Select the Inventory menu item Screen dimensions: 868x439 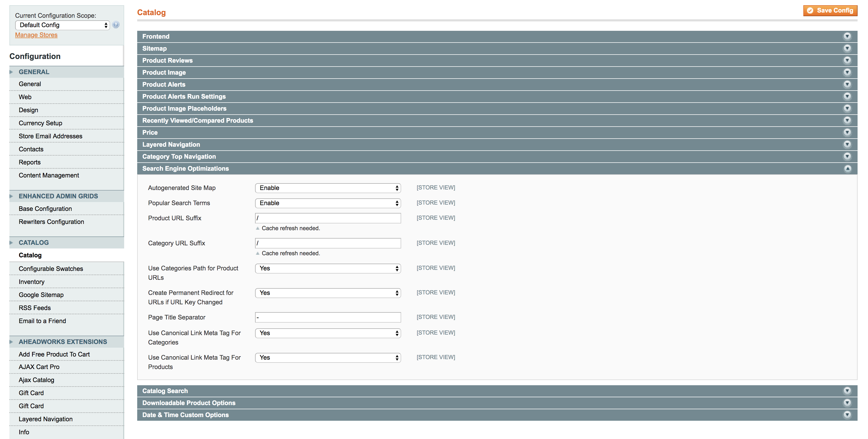[31, 281]
